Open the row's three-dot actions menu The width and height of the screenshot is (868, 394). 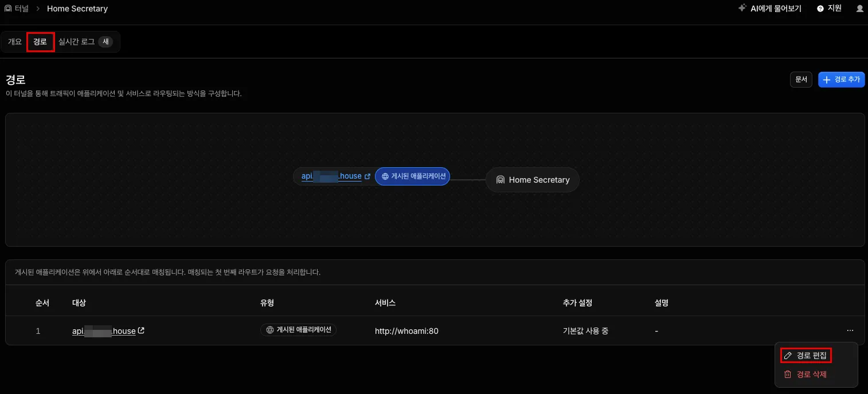click(x=850, y=330)
